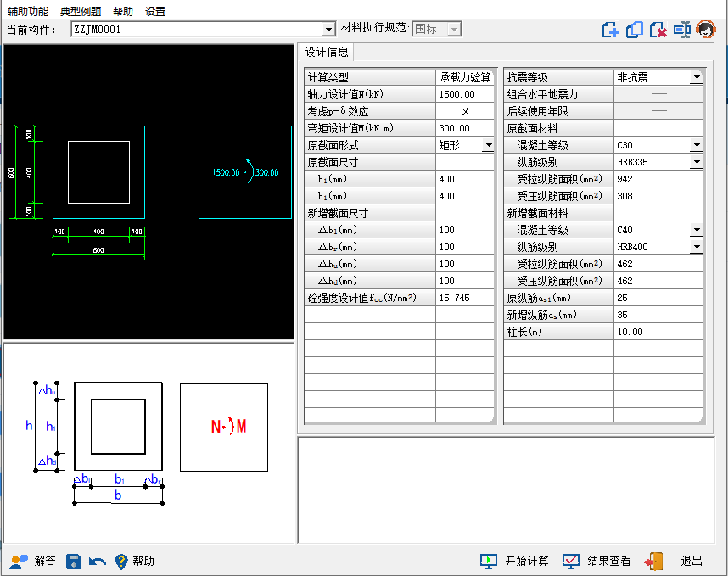Open customer service headset icon
The width and height of the screenshot is (728, 576).
point(704,30)
